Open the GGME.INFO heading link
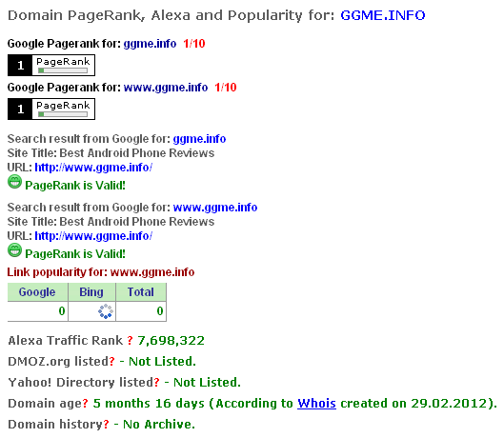The image size is (504, 438). tap(382, 15)
